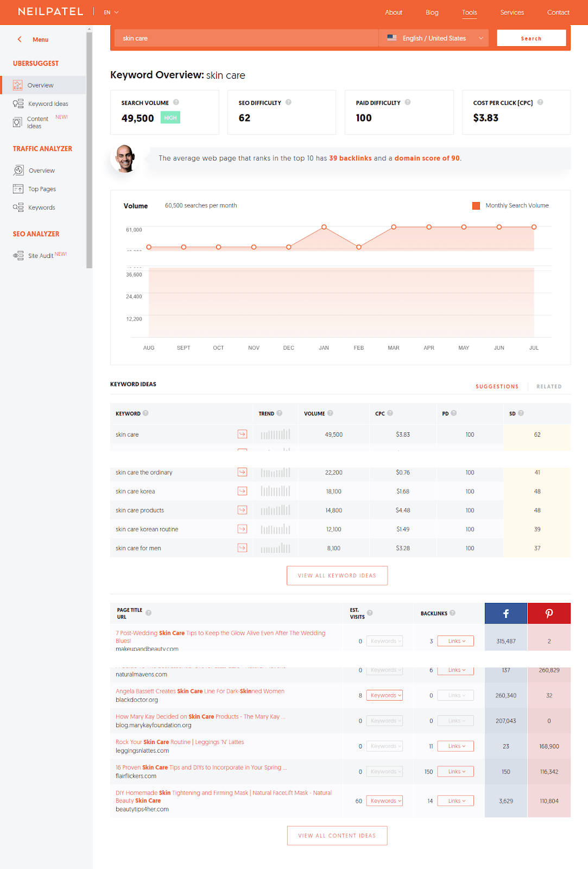Click the back arrow next to Menu
Viewport: 588px width, 869px height.
point(20,39)
